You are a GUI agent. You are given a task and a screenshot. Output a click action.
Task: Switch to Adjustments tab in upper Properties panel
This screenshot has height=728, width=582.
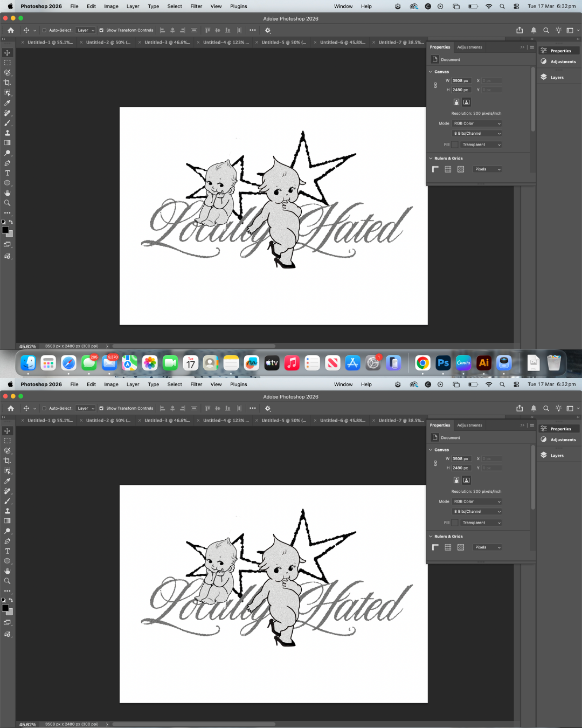470,47
